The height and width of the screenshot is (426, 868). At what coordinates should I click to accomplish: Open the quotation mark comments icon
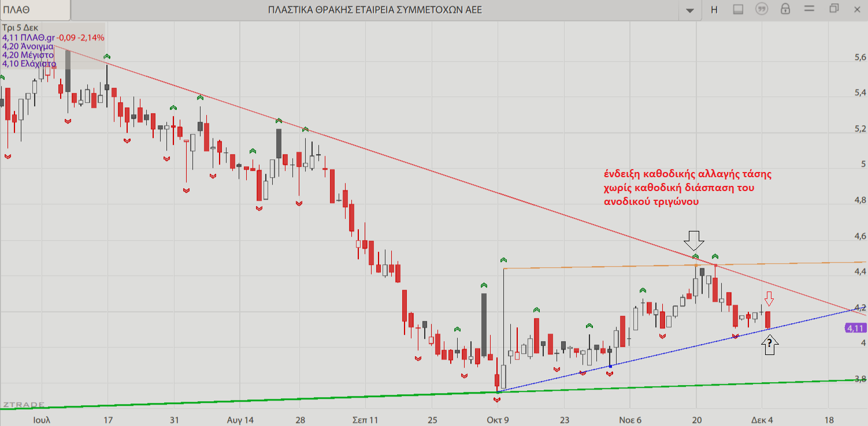(762, 10)
